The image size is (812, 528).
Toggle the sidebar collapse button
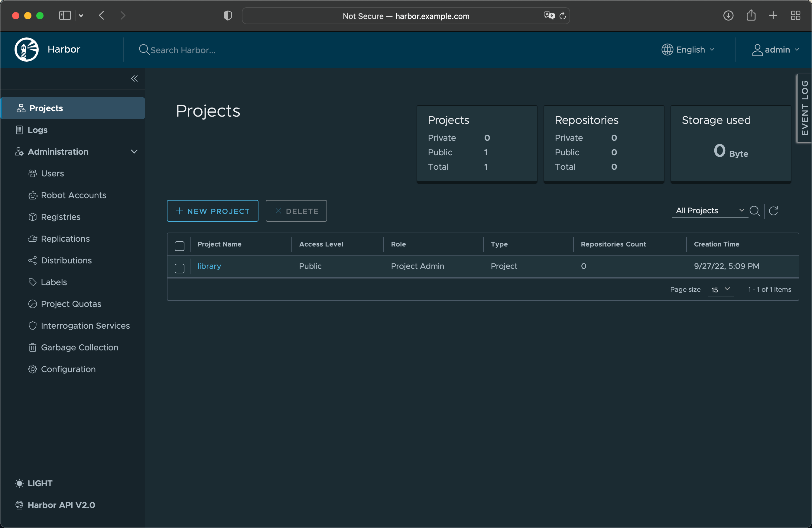click(x=134, y=77)
